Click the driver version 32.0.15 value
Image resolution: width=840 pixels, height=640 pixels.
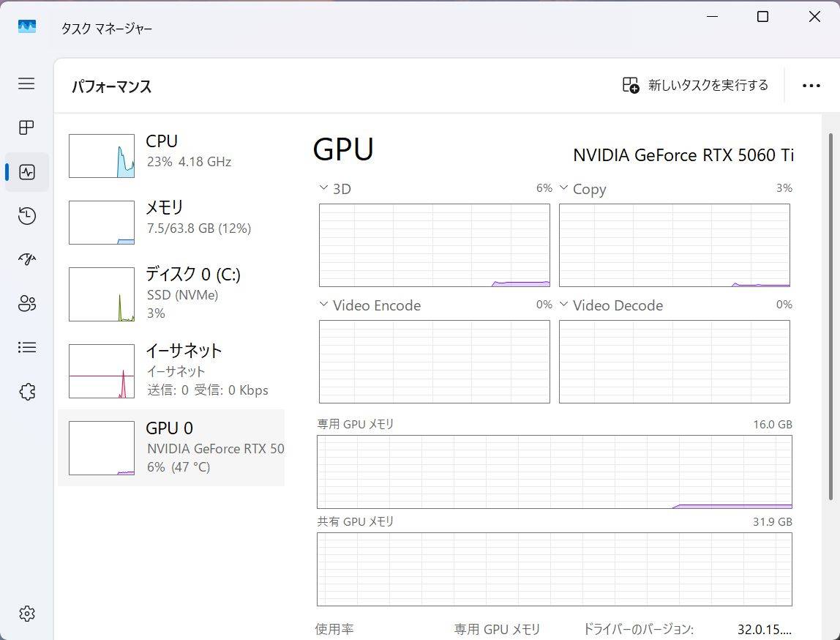[765, 629]
